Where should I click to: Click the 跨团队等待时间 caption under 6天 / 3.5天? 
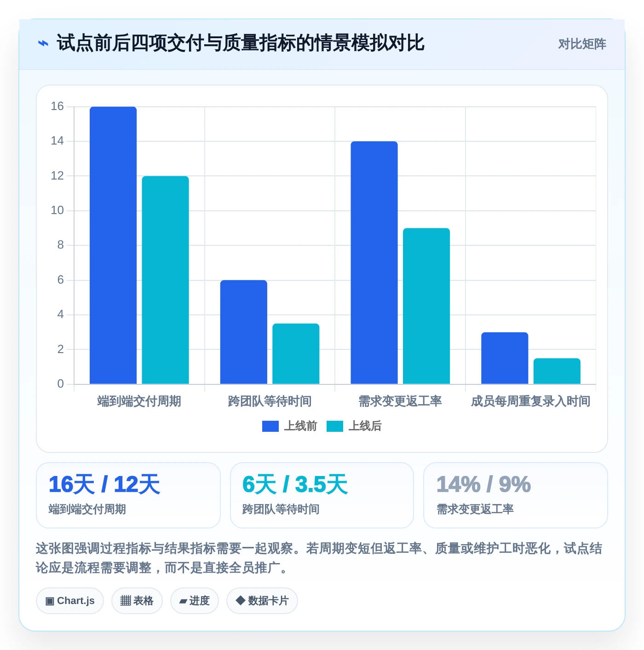[281, 509]
